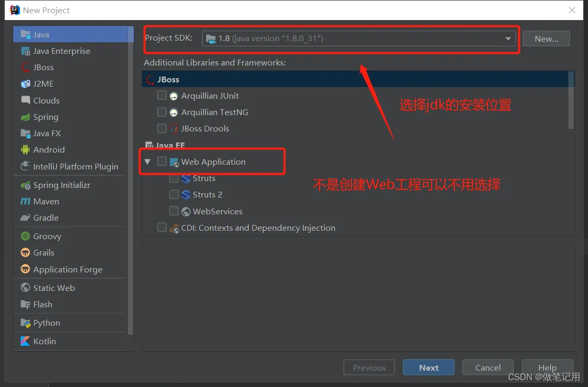Click the Previous button

click(x=369, y=367)
